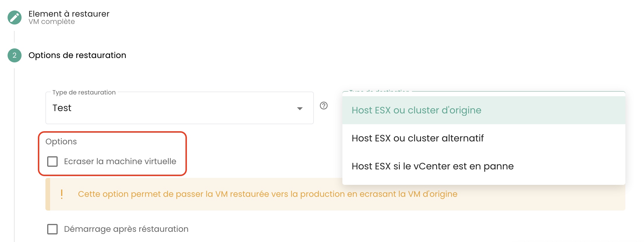Viewport: 644px width, 242px height.
Task: Click the partially hidden 'Type de destination' label
Action: pos(379,92)
